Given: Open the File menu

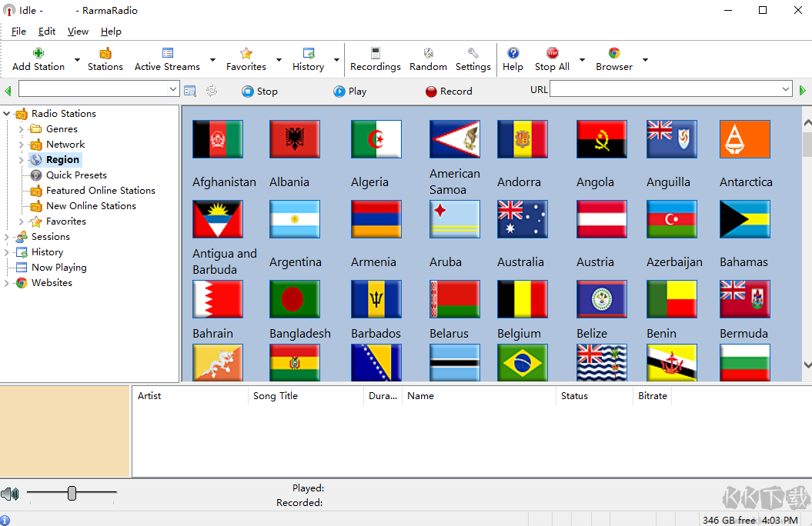Looking at the screenshot, I should (18, 32).
